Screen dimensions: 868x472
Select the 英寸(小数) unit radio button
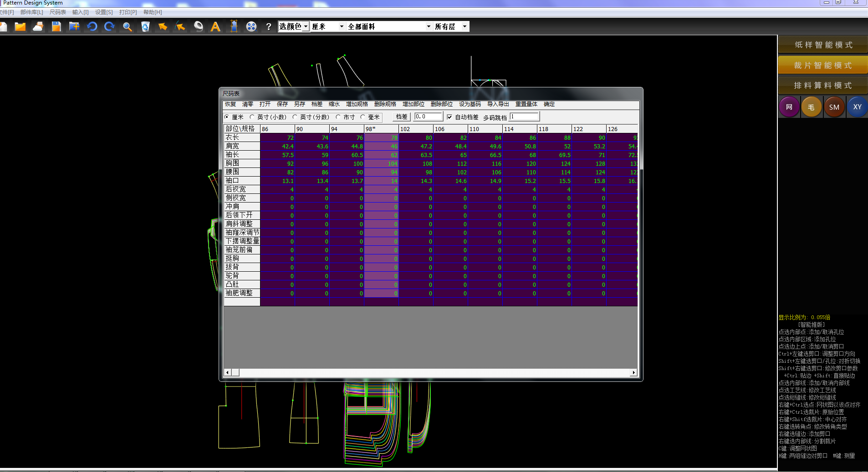[x=252, y=117]
